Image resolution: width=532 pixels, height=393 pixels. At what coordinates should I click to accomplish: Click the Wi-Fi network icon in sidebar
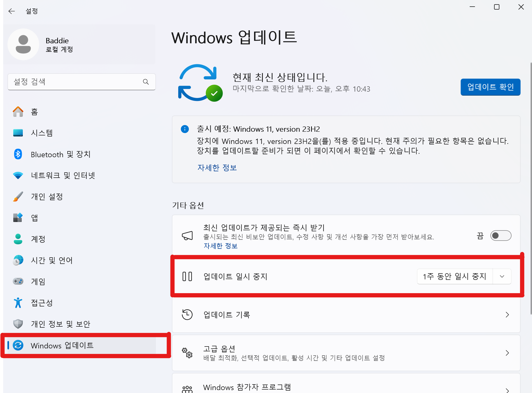click(18, 175)
